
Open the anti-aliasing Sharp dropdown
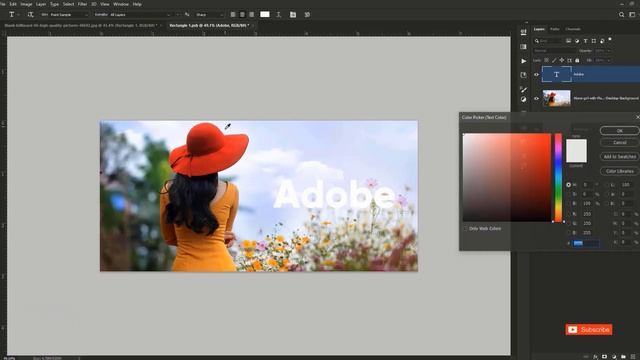pos(209,15)
